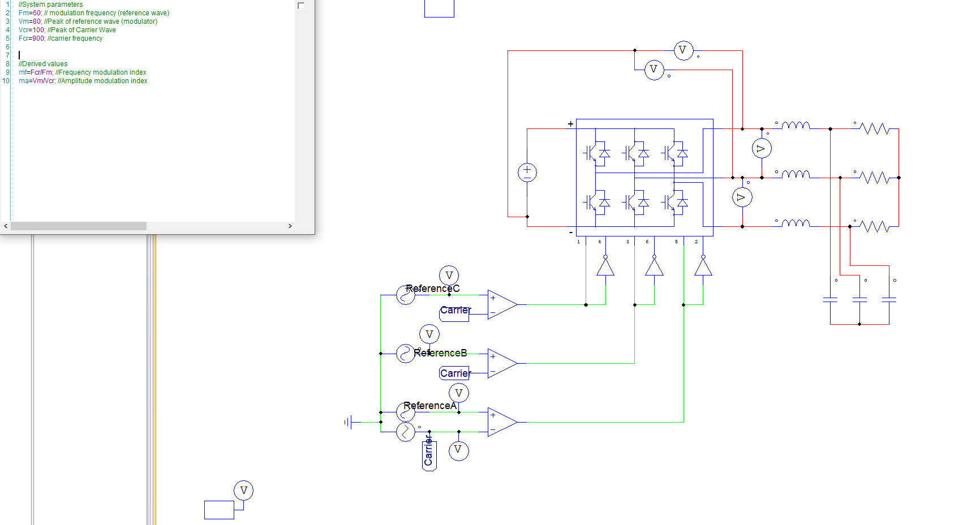
Task: Toggle checkbox beside parameter file editor
Action: pyautogui.click(x=301, y=6)
